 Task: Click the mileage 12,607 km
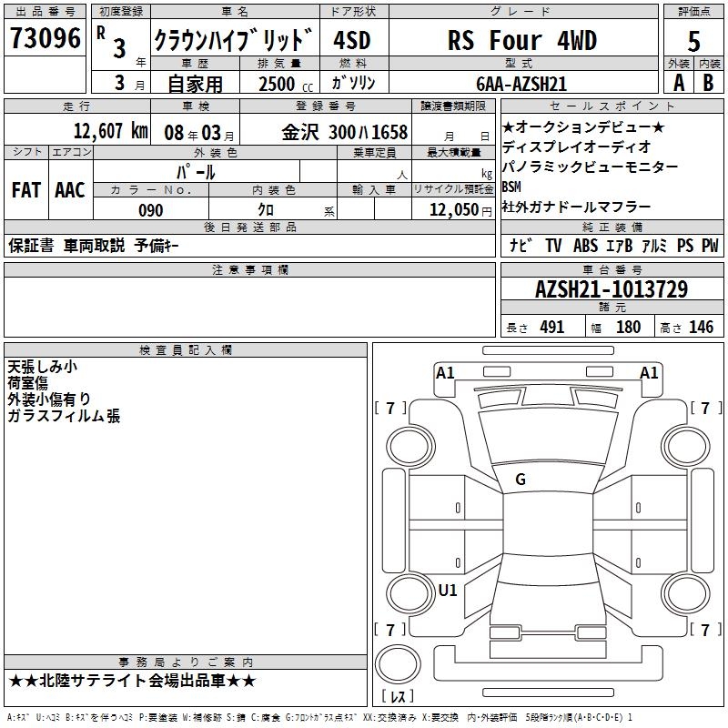tap(111, 131)
